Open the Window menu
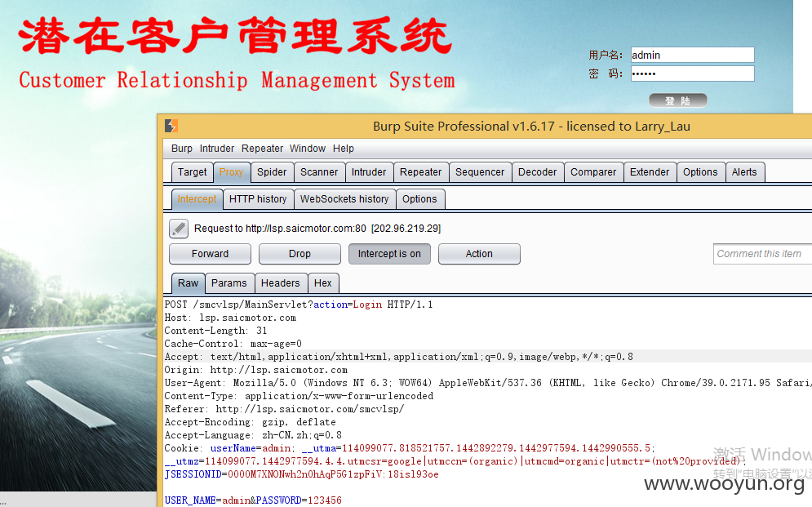812x507 pixels. [x=308, y=149]
